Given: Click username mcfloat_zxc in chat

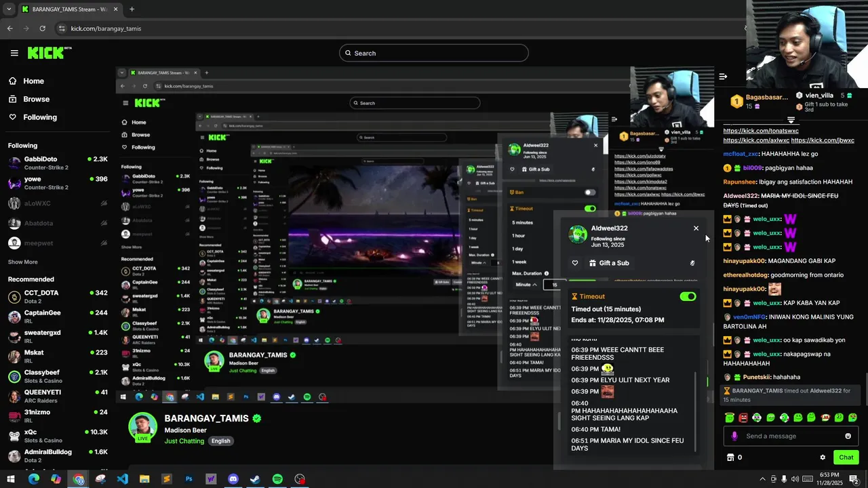Looking at the screenshot, I should click(741, 154).
